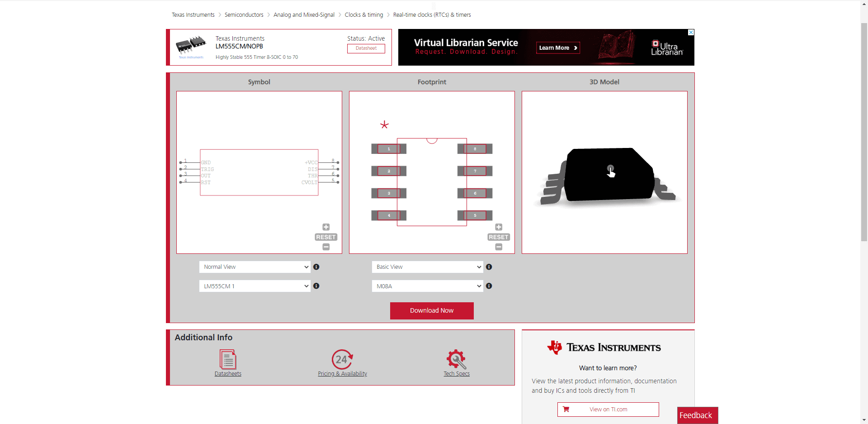Show info for LM555CM 1 option
The width and height of the screenshot is (868, 424).
click(x=316, y=286)
